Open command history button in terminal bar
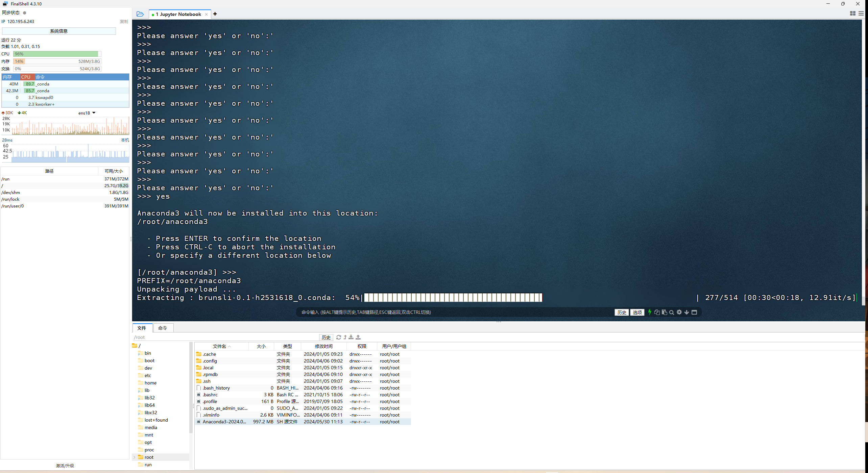 tap(622, 312)
